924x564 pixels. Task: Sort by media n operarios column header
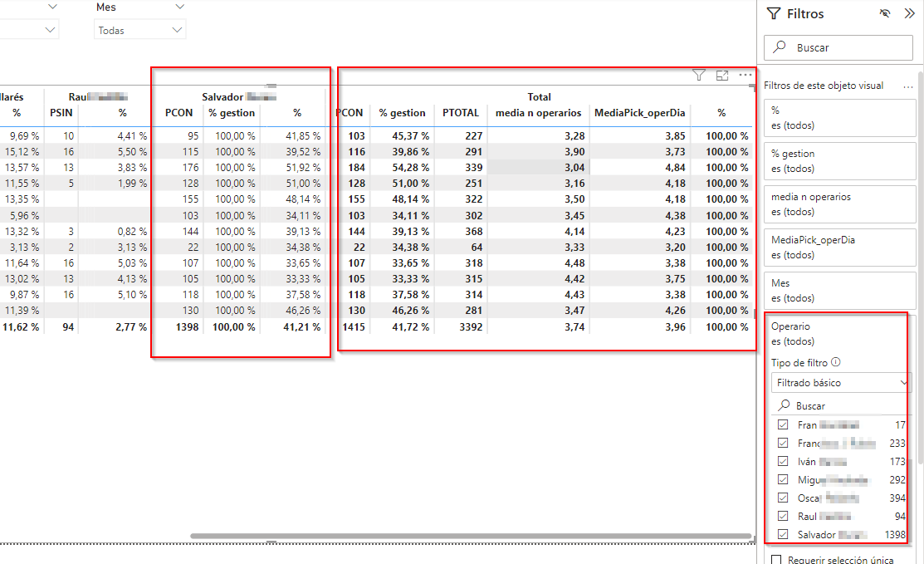[538, 113]
